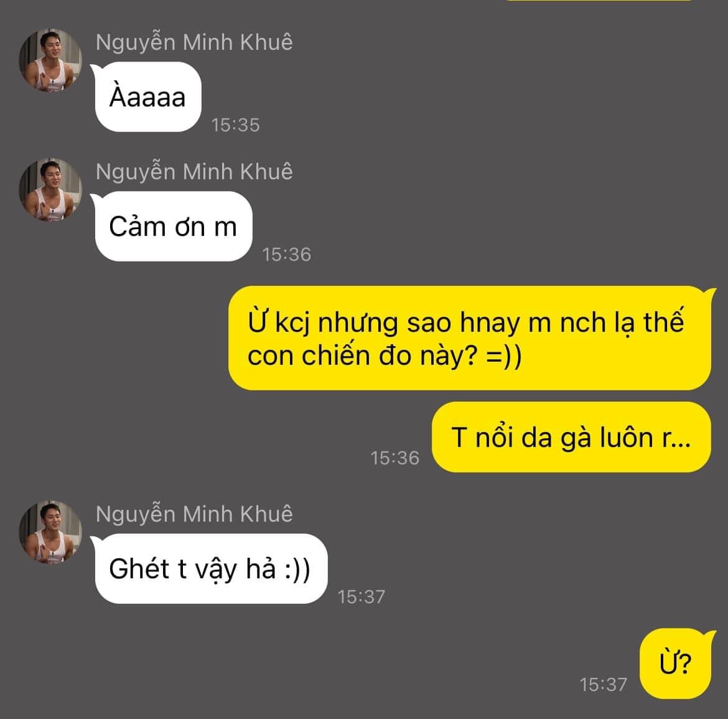Image resolution: width=728 pixels, height=719 pixels.
Task: Tap the "Àaaaa" message bubble
Action: point(147,97)
